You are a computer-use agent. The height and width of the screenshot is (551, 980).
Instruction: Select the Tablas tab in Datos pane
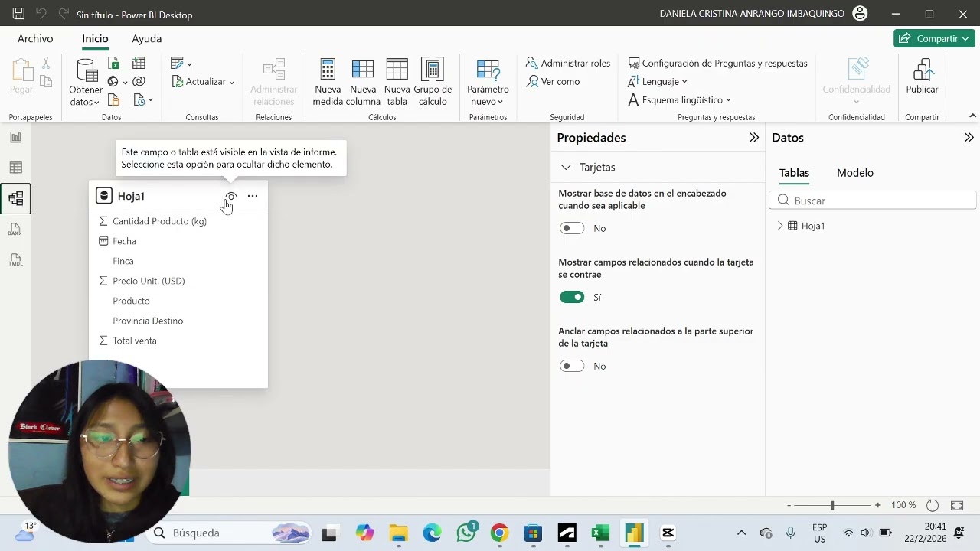794,173
